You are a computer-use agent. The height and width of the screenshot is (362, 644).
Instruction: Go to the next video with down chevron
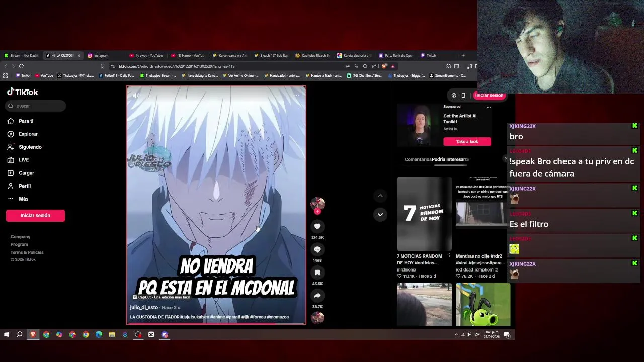(380, 215)
